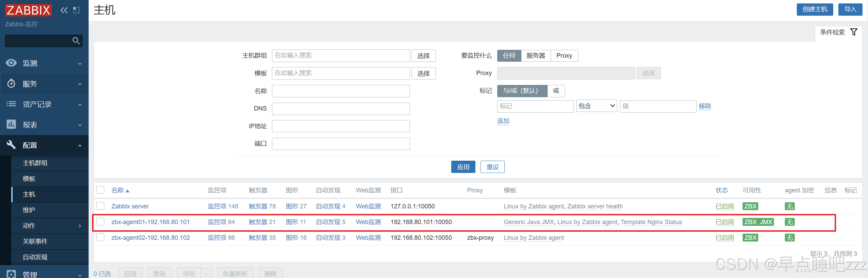The height and width of the screenshot is (278, 868).
Task: Check the zbx-agent02 row checkbox
Action: coord(101,237)
